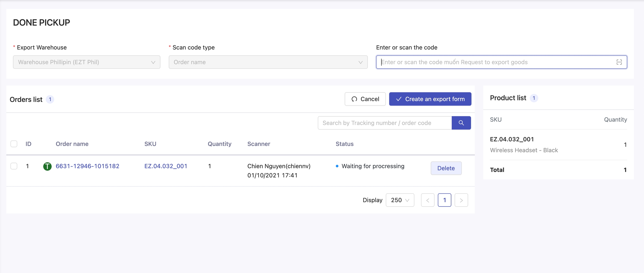
Task: Open SKU link EZ.04.032_001 in orders table
Action: [x=166, y=166]
